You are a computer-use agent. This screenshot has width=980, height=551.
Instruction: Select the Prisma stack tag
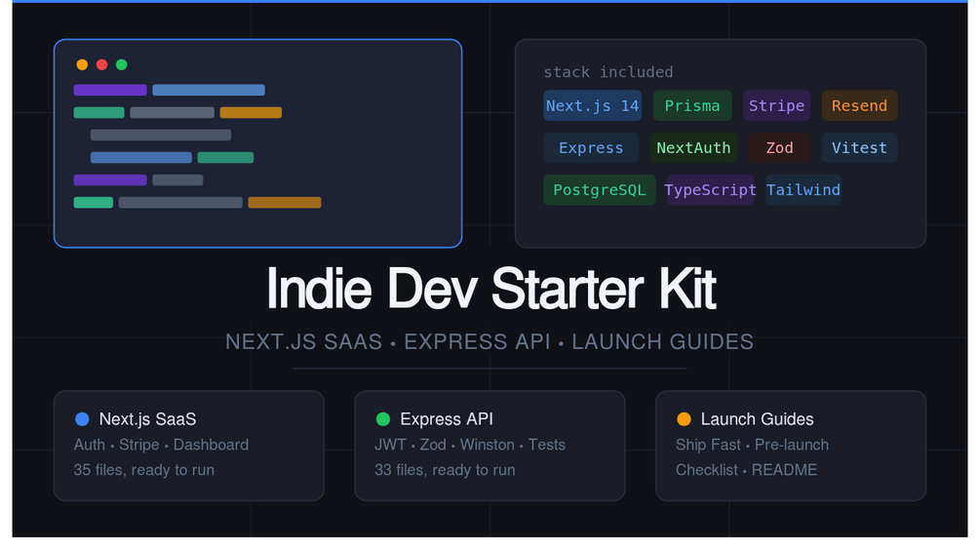(692, 105)
